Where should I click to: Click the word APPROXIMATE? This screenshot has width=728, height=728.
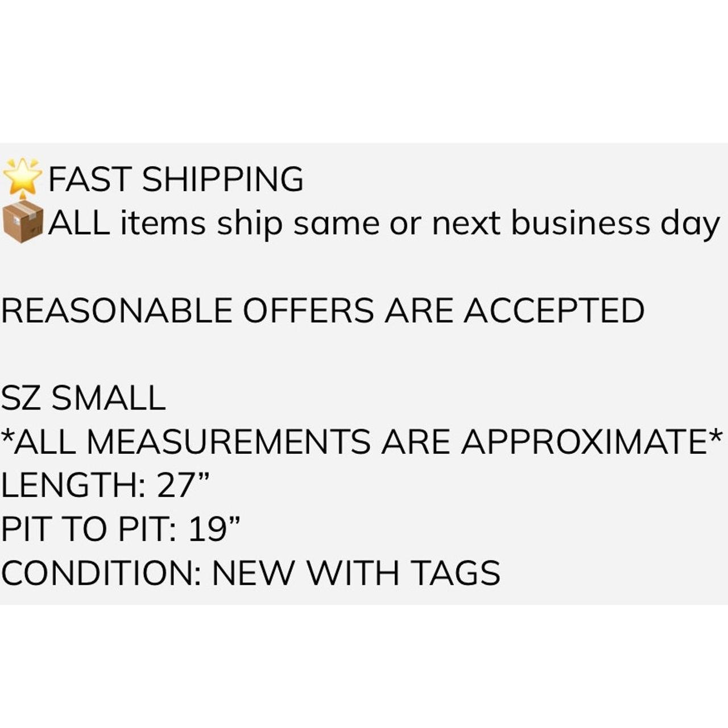coord(584,441)
